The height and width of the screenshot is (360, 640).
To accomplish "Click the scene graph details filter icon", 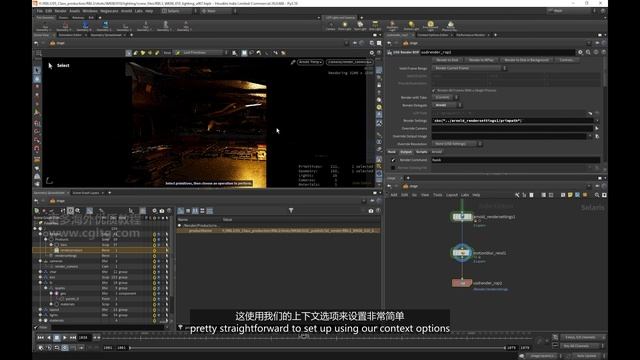I will point(291,211).
